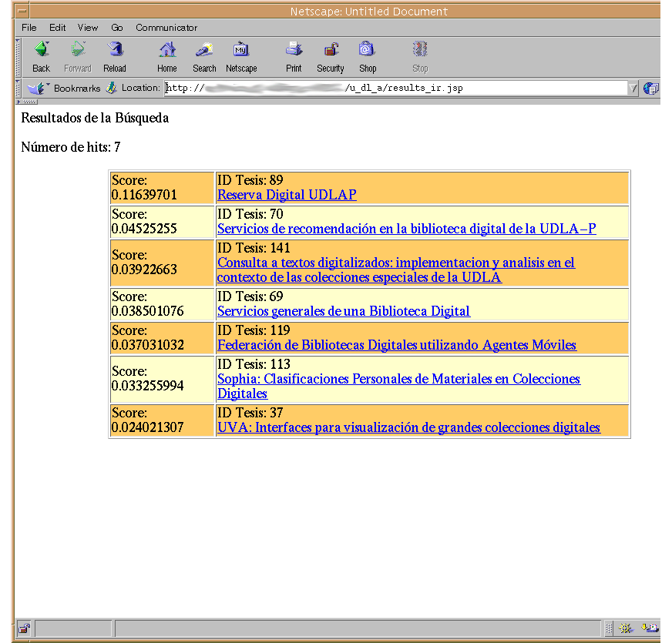The width and height of the screenshot is (672, 643).
Task: Open the 'Reserva Digital UDLAP' thesis link
Action: [287, 195]
